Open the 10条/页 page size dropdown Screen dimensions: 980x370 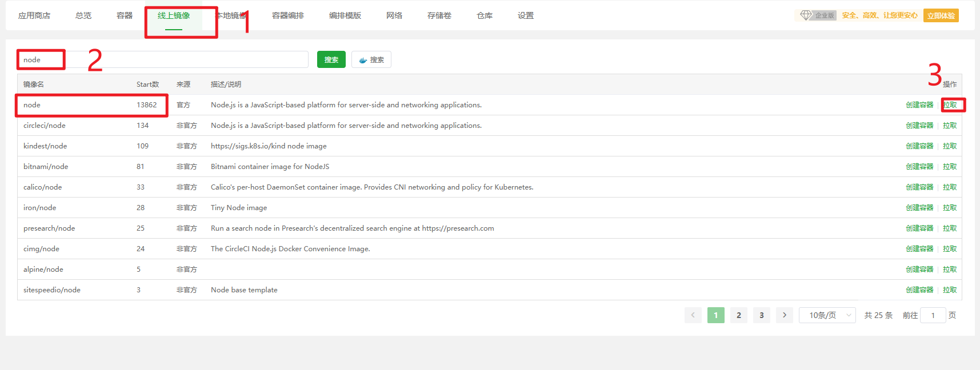pos(827,315)
